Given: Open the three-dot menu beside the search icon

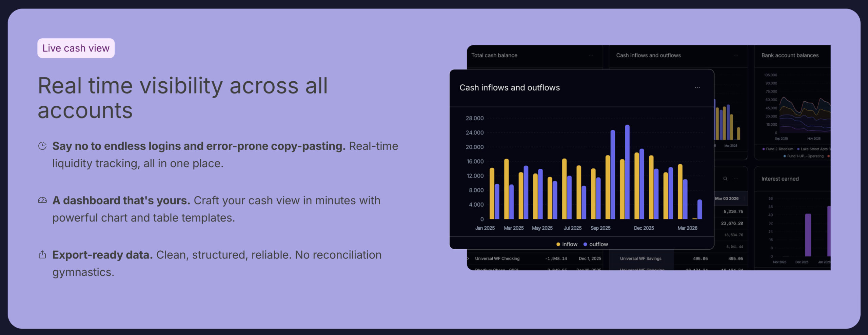Looking at the screenshot, I should (x=736, y=179).
